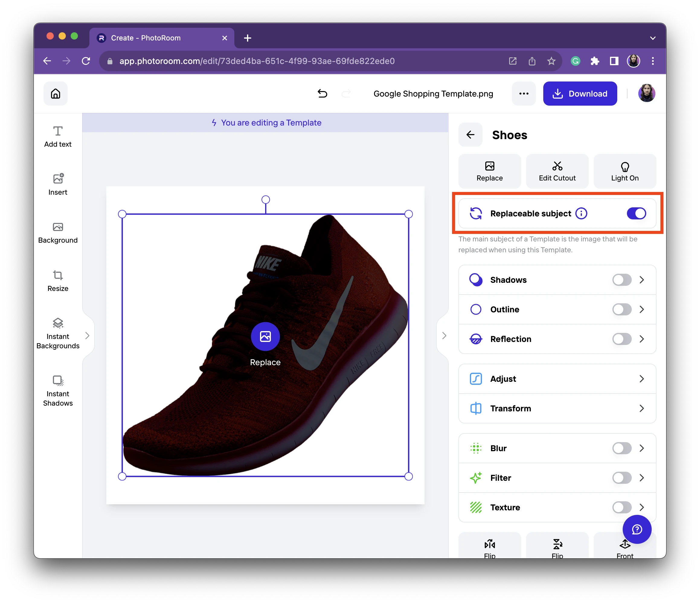Select the Resize tool
700x603 pixels.
(58, 281)
